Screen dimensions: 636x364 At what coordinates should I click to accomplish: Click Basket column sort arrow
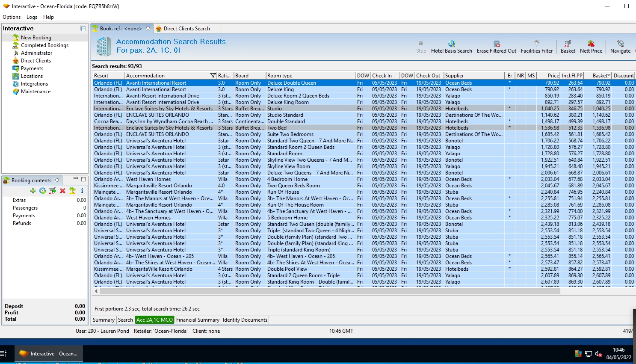pyautogui.click(x=609, y=76)
